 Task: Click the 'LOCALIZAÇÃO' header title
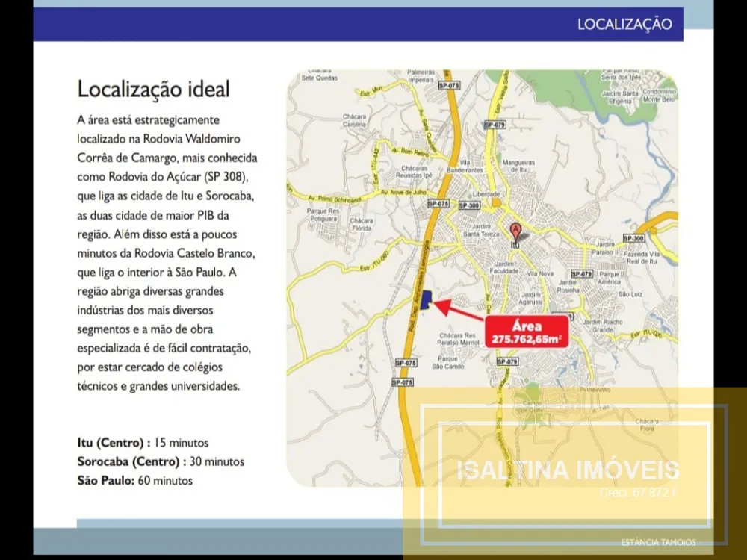(x=624, y=24)
